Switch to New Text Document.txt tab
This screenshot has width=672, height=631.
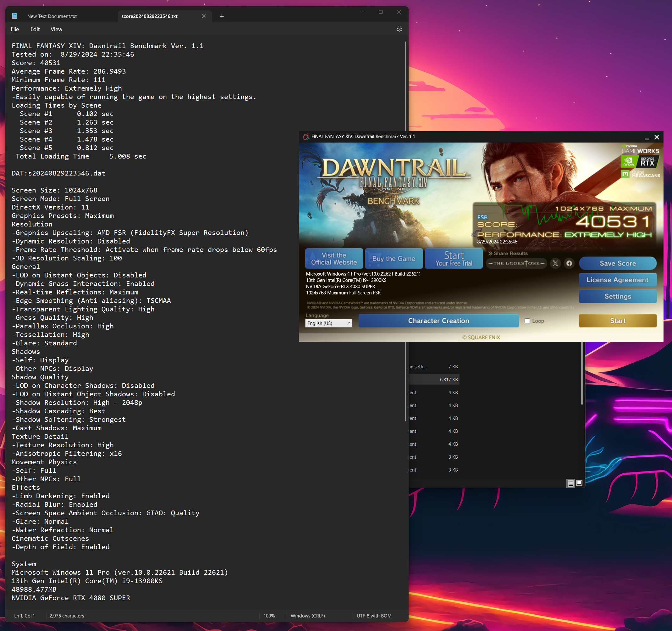[x=52, y=16]
